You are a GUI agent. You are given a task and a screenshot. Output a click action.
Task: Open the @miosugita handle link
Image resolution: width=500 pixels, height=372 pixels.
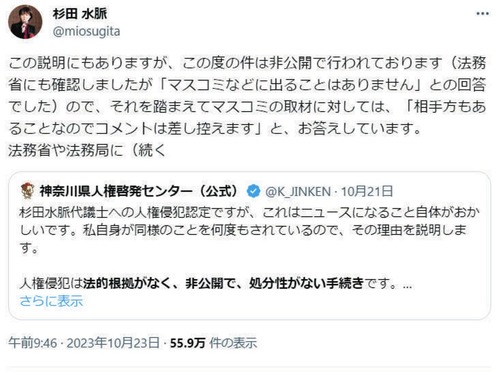click(x=86, y=31)
